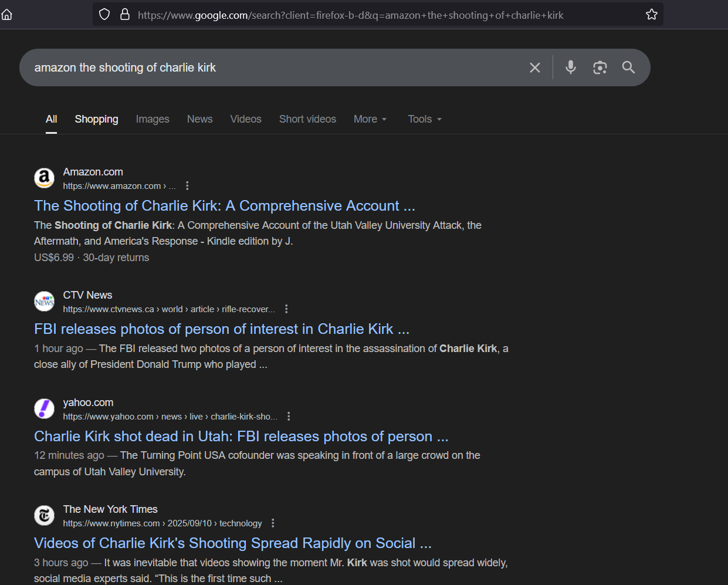728x585 pixels.
Task: Click the '12 minutes ago' yahoo snippet text
Action: pyautogui.click(x=69, y=455)
